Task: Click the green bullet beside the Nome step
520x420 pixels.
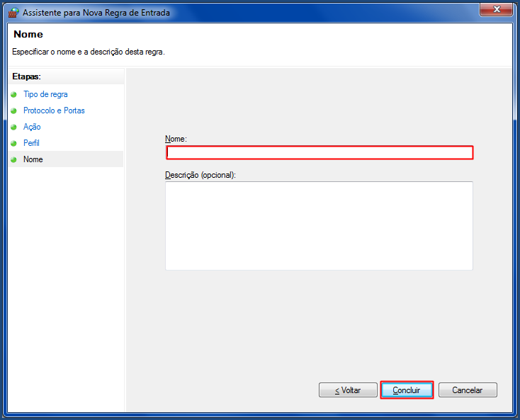Action: pyautogui.click(x=13, y=159)
